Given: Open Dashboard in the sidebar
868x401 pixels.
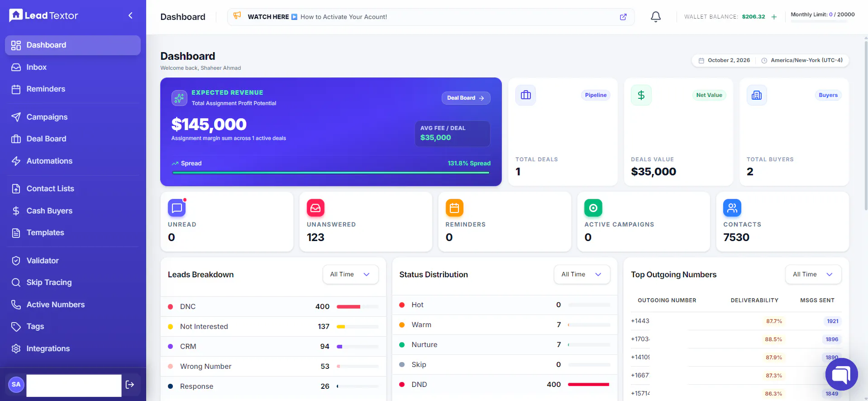Looking at the screenshot, I should 73,45.
